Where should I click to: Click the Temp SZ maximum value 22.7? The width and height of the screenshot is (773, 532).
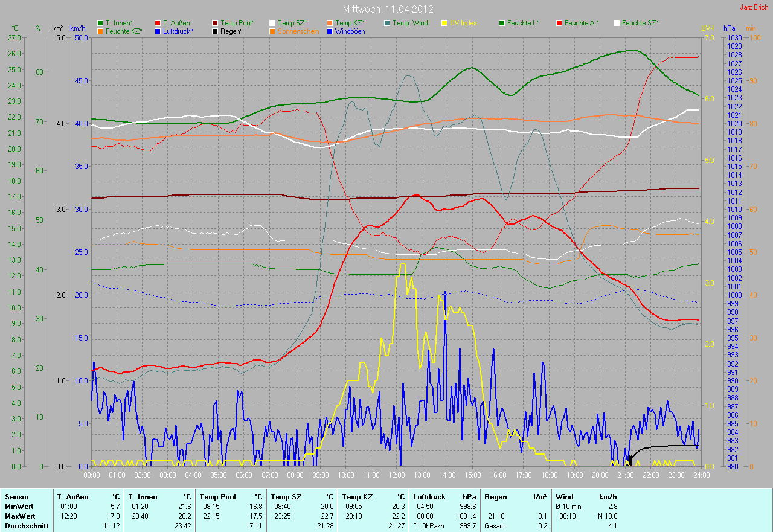click(327, 516)
